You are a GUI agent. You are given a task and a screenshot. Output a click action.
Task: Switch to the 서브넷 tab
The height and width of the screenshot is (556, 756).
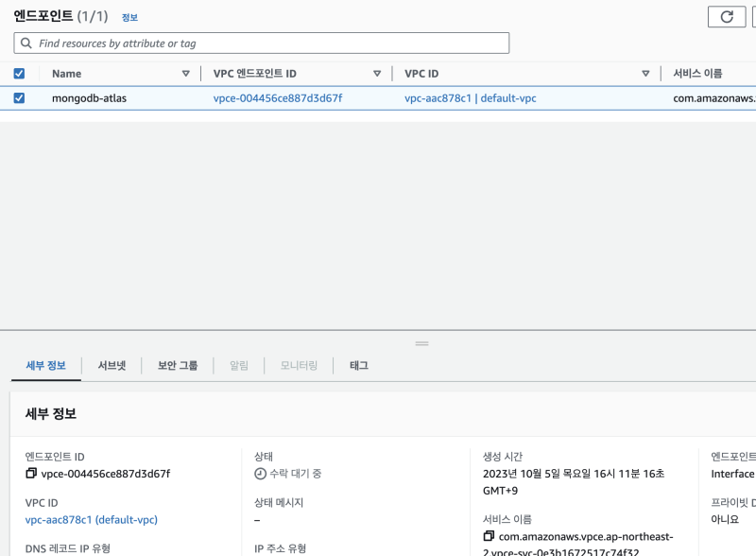(112, 366)
